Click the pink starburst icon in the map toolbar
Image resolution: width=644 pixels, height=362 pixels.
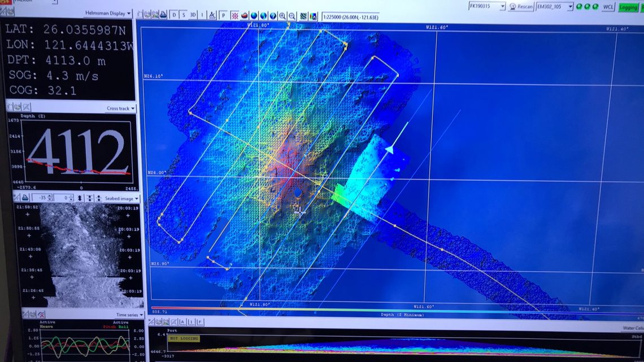235,16
